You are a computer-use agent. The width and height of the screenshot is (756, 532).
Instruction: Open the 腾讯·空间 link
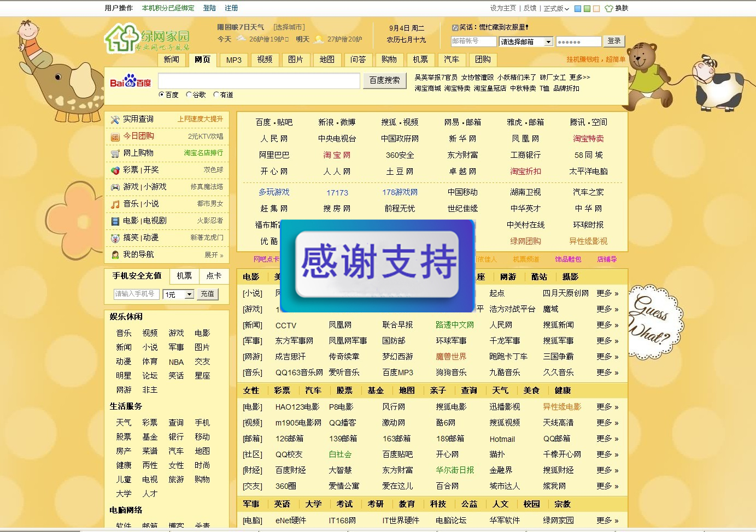[x=588, y=122]
